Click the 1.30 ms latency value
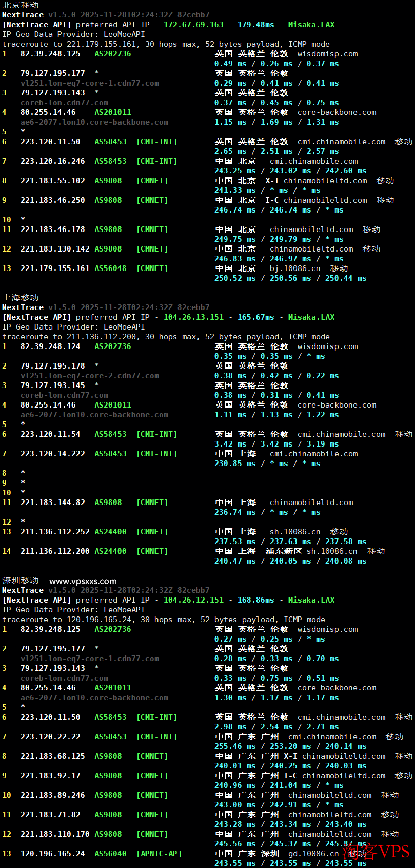 (x=230, y=698)
